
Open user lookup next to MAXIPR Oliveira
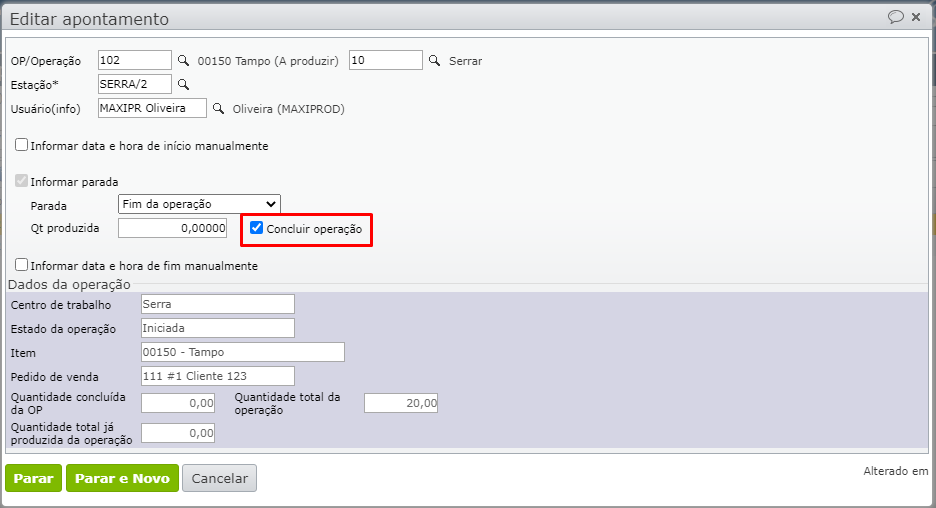coord(218,108)
